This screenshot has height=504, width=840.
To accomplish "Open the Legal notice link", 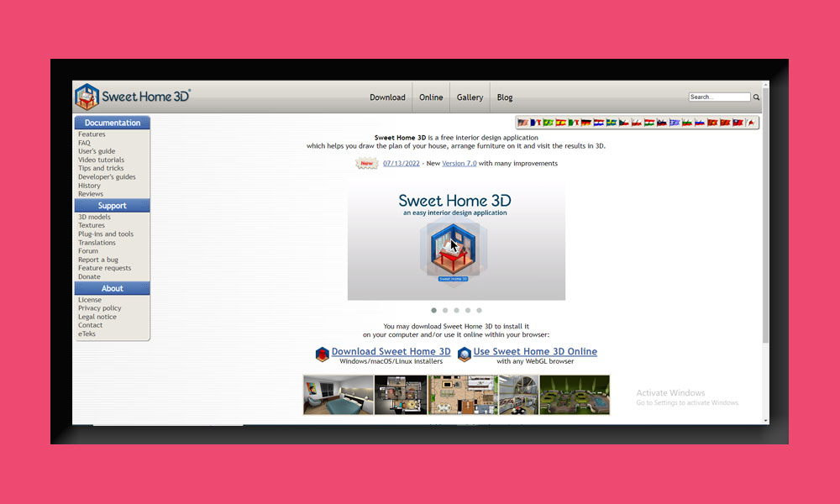I will coord(97,317).
